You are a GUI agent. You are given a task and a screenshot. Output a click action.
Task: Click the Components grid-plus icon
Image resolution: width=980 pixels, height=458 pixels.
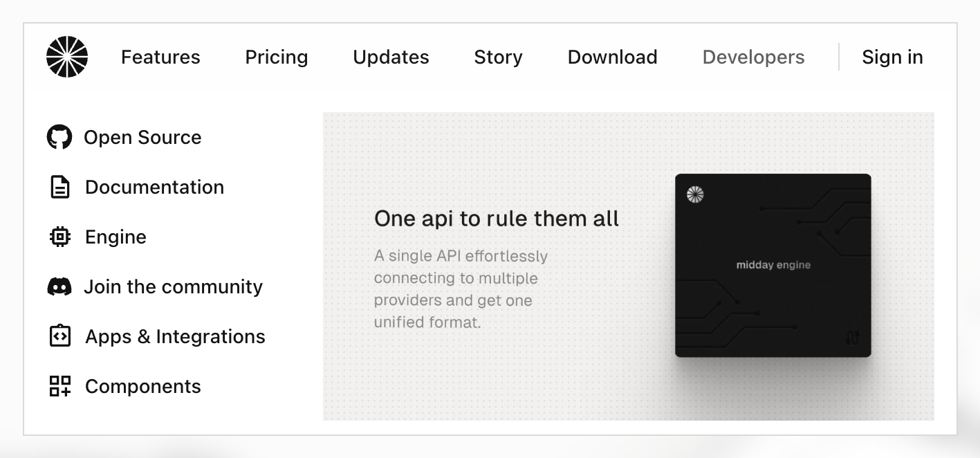(60, 386)
